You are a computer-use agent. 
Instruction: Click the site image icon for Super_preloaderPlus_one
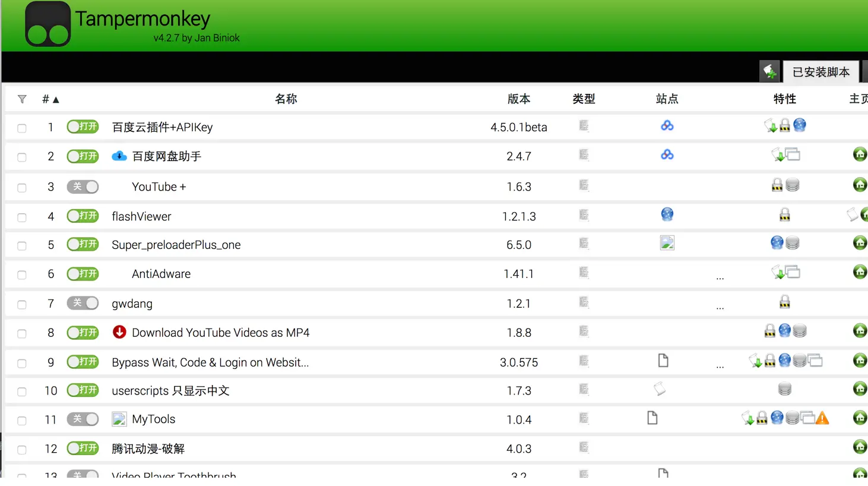click(x=667, y=242)
